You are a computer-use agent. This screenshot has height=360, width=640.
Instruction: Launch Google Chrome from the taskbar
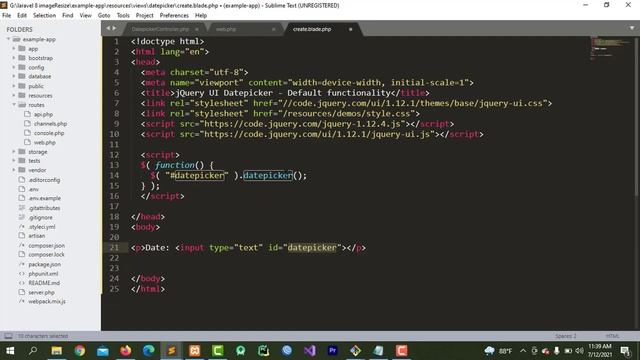80,351
